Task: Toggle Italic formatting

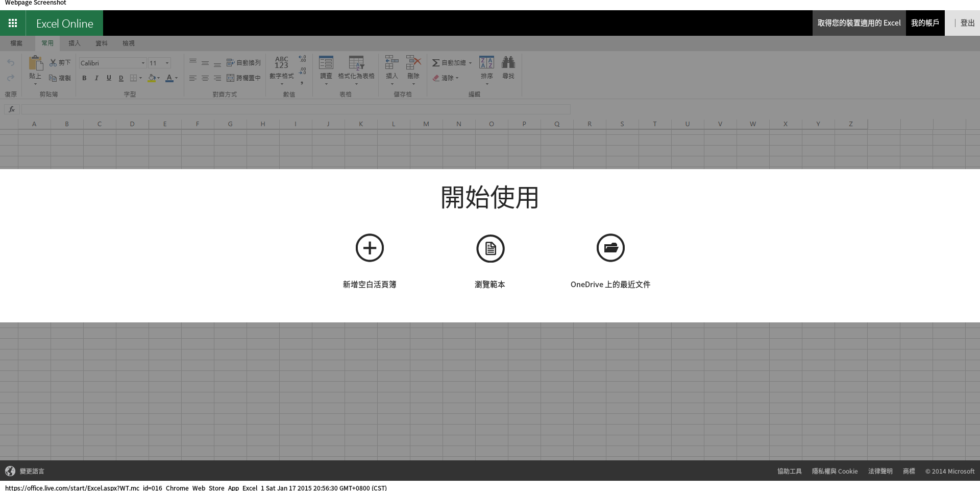Action: pyautogui.click(x=96, y=78)
